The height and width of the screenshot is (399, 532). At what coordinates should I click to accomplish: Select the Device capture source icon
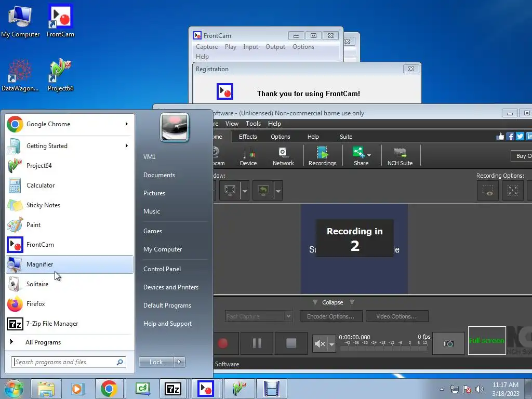[248, 156]
